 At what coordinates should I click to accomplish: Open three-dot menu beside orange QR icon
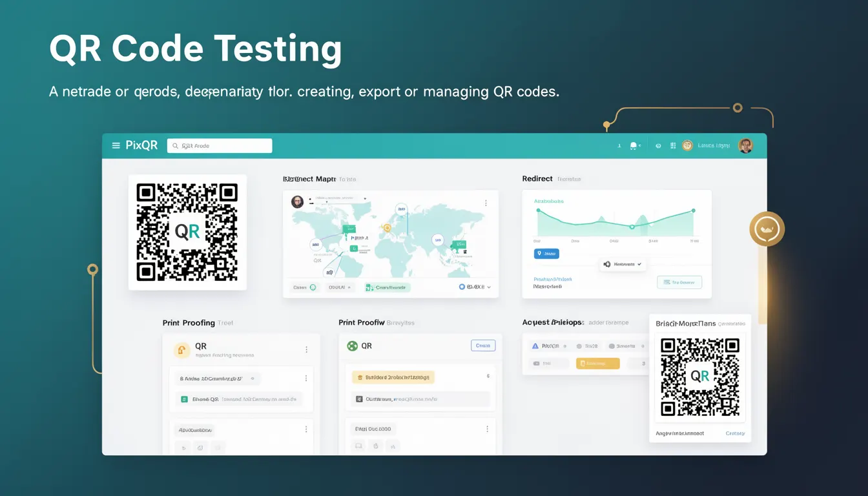click(x=306, y=349)
